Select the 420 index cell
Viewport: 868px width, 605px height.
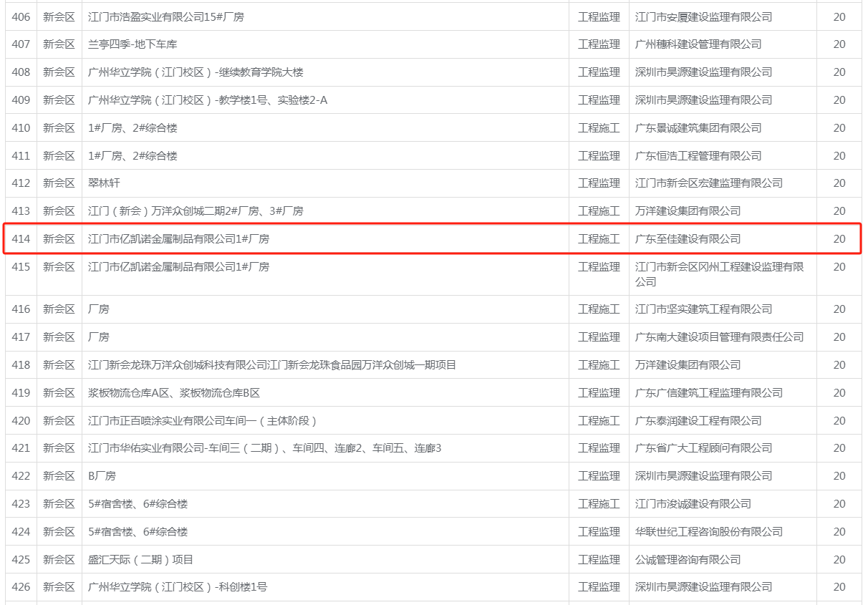(x=21, y=421)
